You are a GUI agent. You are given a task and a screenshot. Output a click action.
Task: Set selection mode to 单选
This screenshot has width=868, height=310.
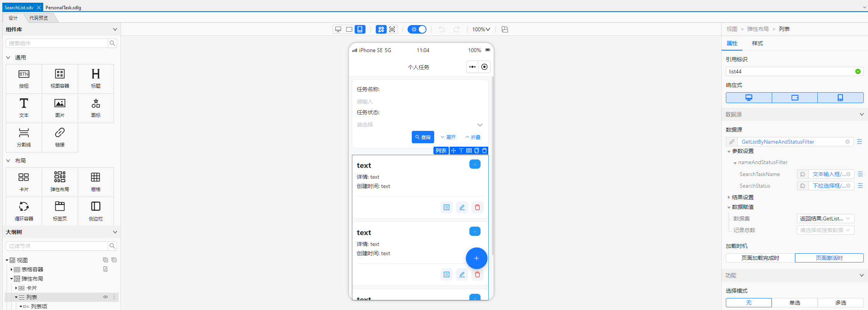pos(795,303)
